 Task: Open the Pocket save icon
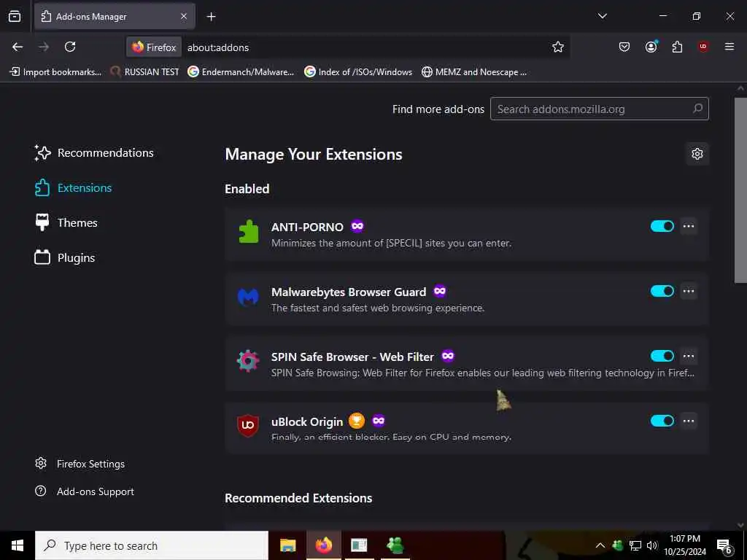[624, 47]
